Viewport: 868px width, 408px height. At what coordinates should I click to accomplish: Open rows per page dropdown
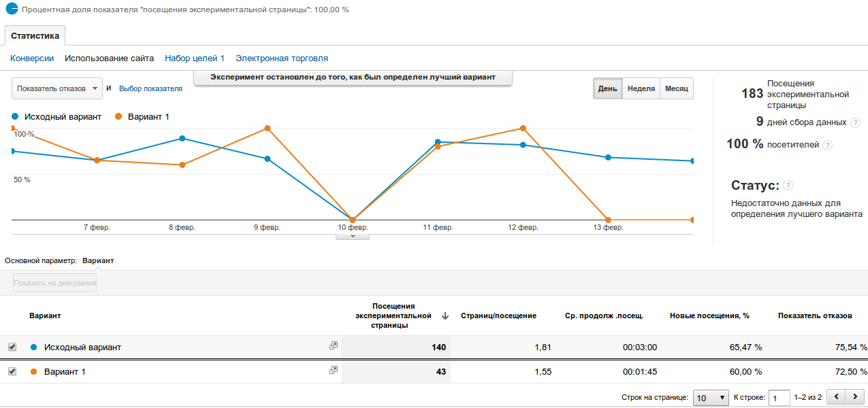711,397
